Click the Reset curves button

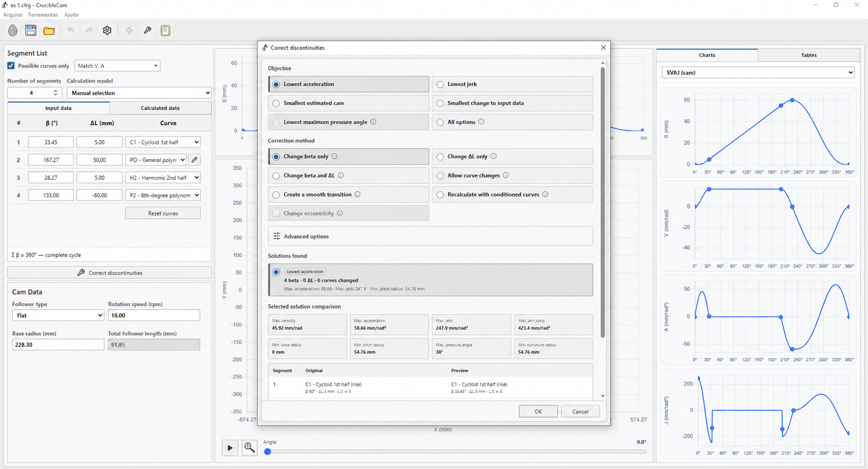163,213
